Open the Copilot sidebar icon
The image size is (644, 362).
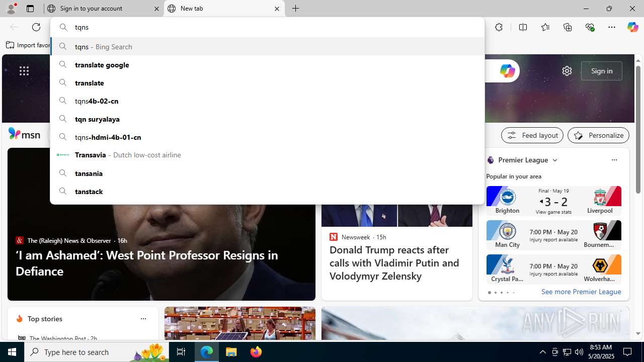[x=632, y=27]
